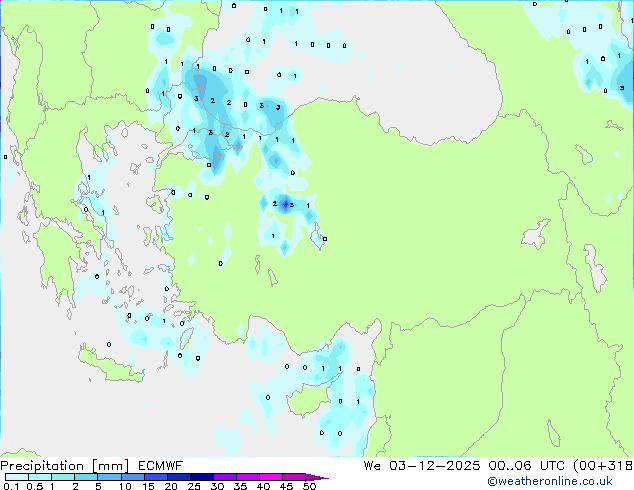Click the 'We 03-12-2025' forecast date text
634x490 pixels.
422,465
